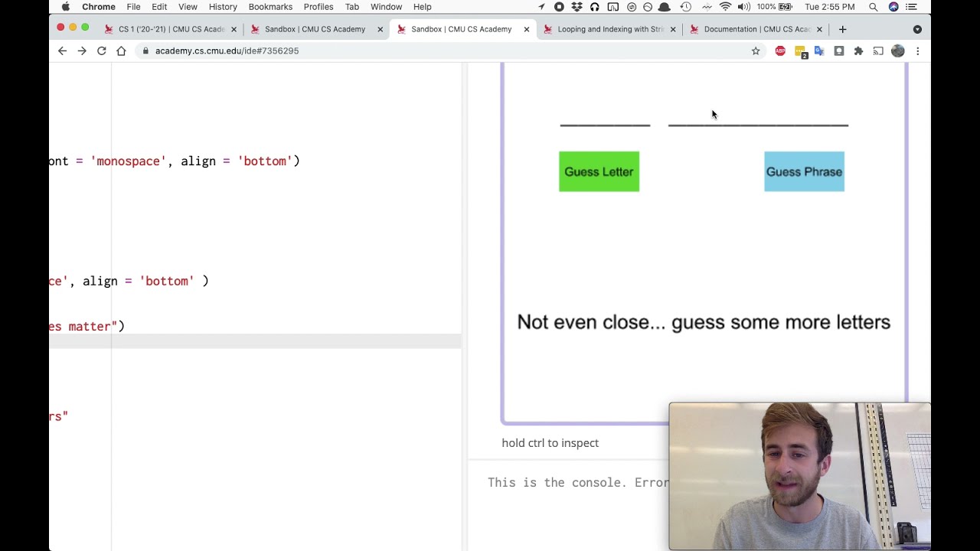Click the green Guess Letter button
The image size is (980, 551).
tap(599, 171)
